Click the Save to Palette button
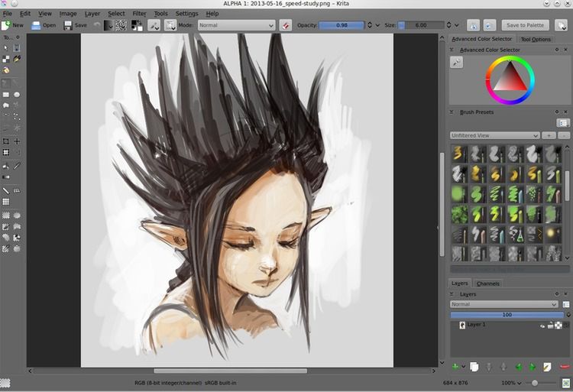Viewport: 573px width, 392px height. pyautogui.click(x=524, y=25)
